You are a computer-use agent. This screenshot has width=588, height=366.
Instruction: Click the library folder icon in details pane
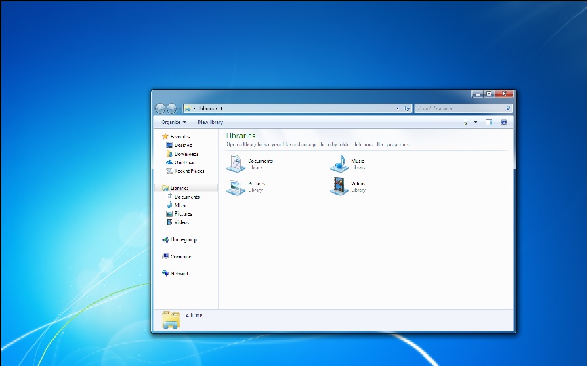(x=171, y=320)
